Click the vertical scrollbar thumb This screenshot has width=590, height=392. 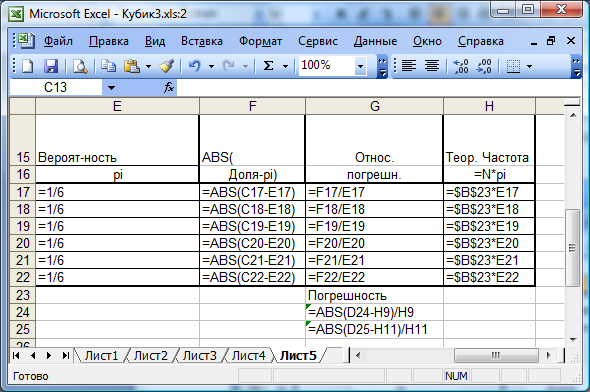573,248
